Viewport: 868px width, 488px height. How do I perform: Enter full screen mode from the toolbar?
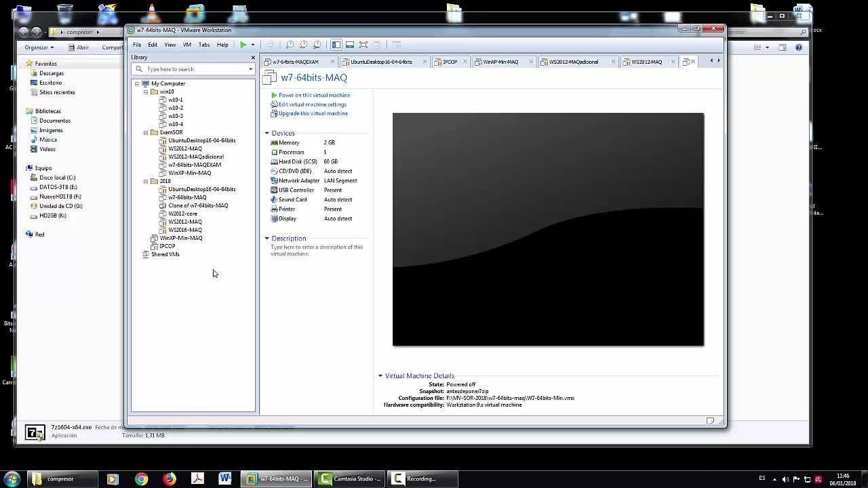pyautogui.click(x=363, y=45)
